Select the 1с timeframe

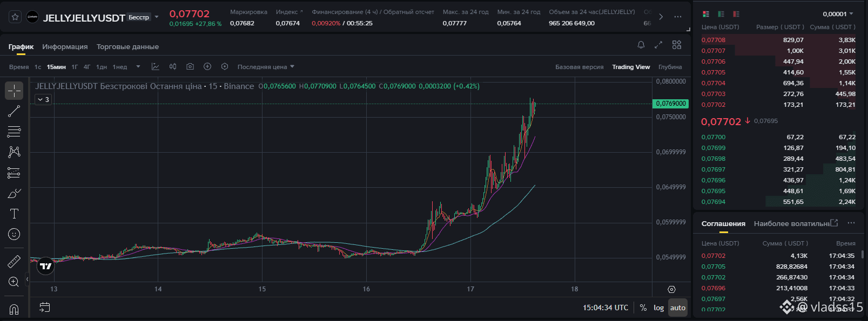[x=38, y=67]
